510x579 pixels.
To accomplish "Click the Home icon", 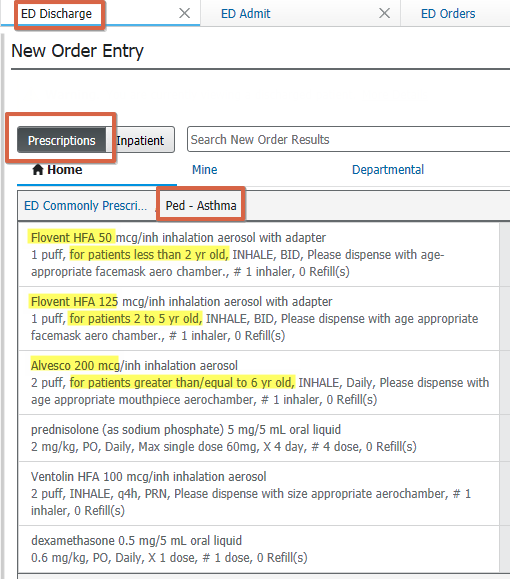I will [38, 170].
